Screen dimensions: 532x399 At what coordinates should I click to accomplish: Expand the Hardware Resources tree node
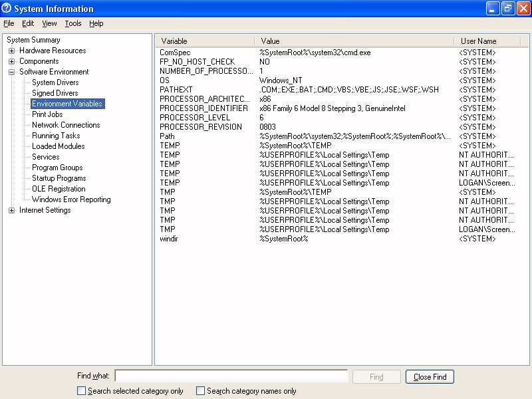(11, 51)
